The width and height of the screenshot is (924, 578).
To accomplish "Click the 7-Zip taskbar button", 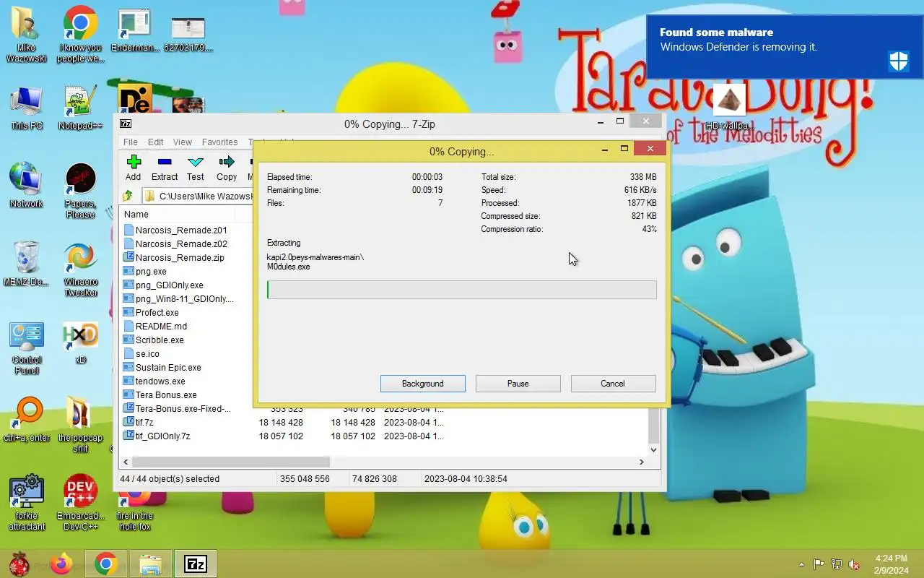I will [x=195, y=564].
